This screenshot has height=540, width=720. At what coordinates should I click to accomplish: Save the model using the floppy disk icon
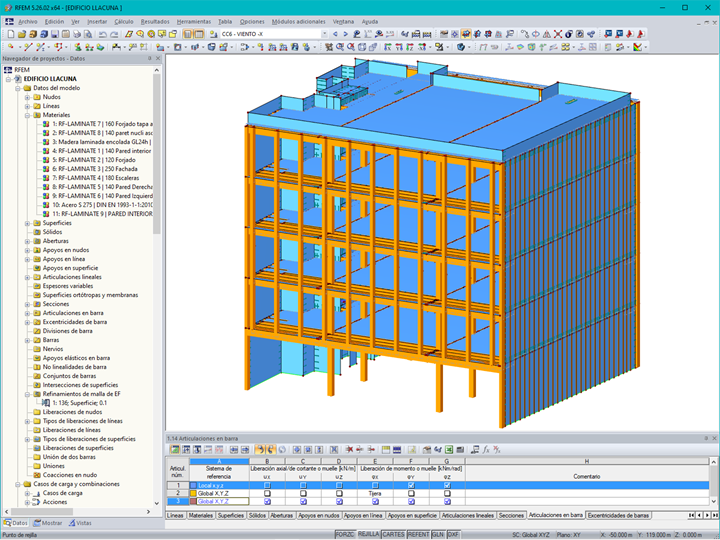pos(55,34)
